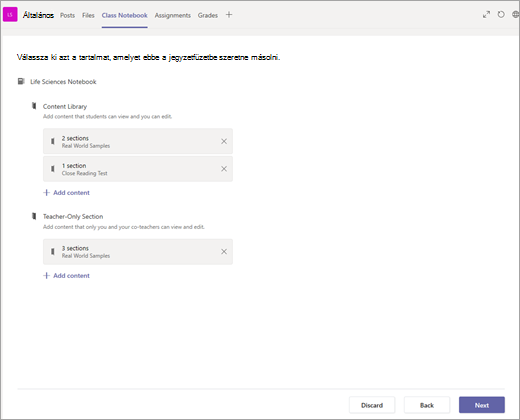Open the Grades tab
The image size is (520, 420).
208,15
